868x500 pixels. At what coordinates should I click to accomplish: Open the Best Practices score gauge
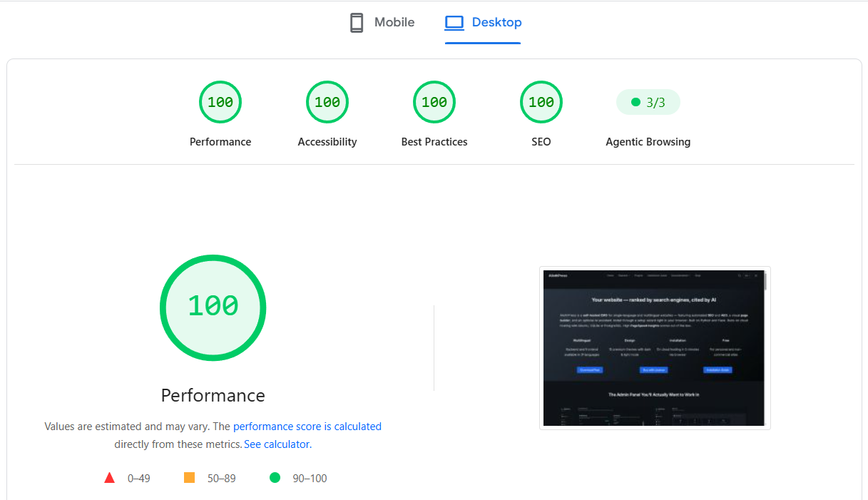434,102
